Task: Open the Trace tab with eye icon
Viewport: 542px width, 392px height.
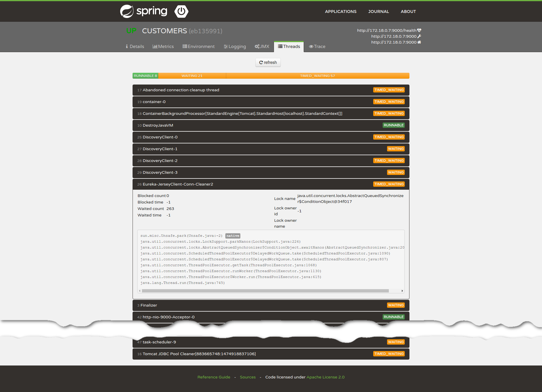Action: point(317,47)
